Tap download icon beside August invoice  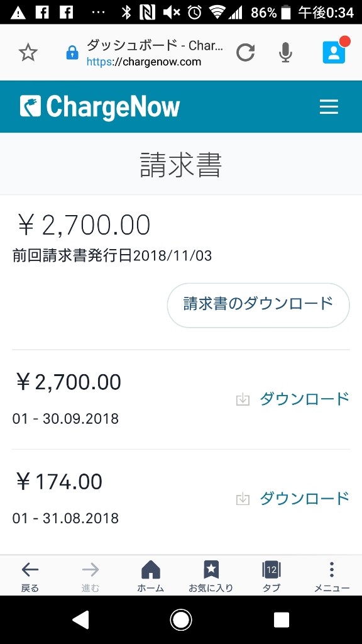(x=243, y=499)
